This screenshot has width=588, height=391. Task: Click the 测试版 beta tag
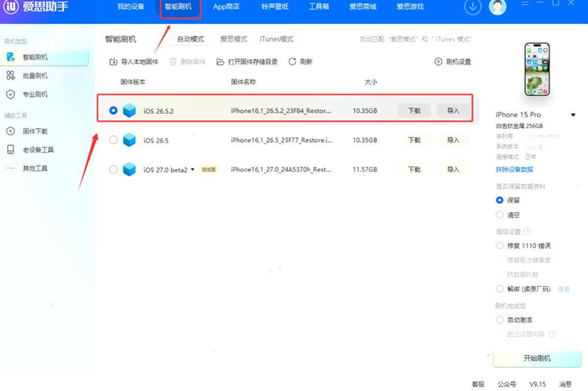coord(209,170)
